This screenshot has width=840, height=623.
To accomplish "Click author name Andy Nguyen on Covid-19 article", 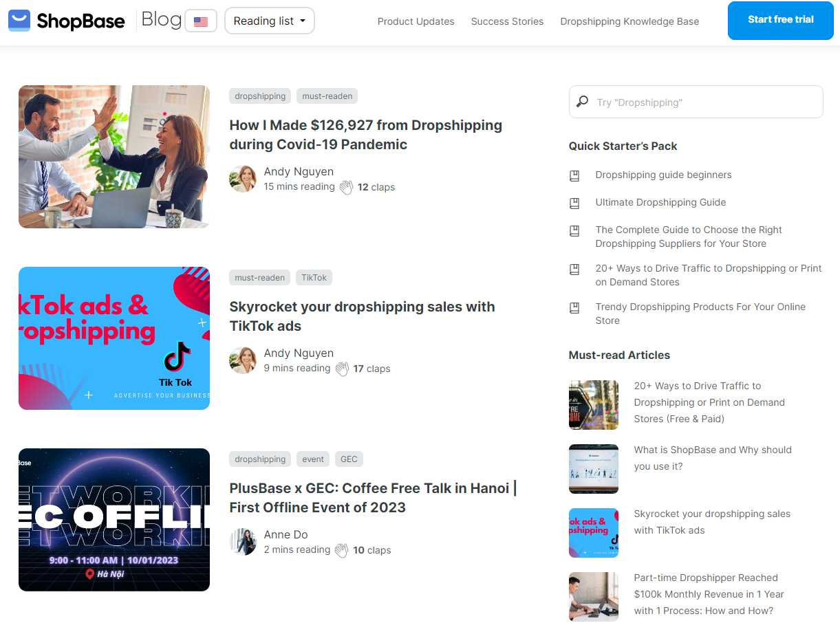I will pos(299,172).
